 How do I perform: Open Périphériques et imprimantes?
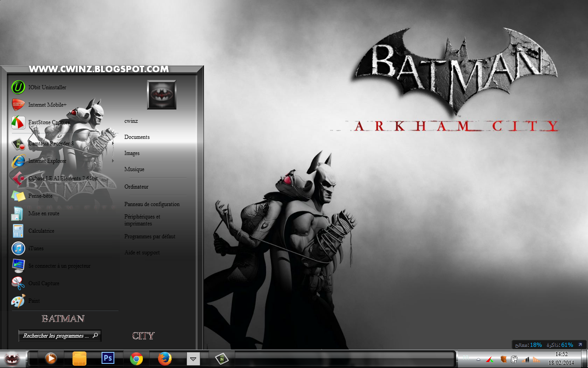coord(142,220)
